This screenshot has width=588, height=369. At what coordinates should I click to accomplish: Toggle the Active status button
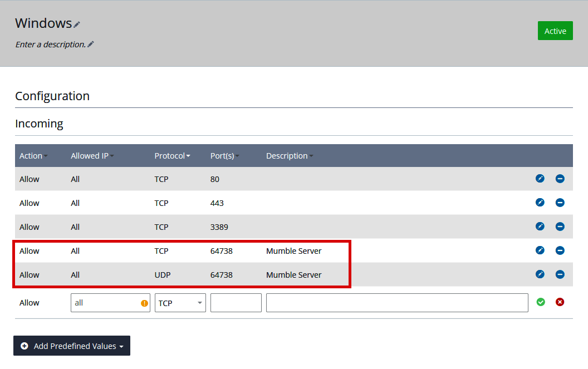[555, 31]
